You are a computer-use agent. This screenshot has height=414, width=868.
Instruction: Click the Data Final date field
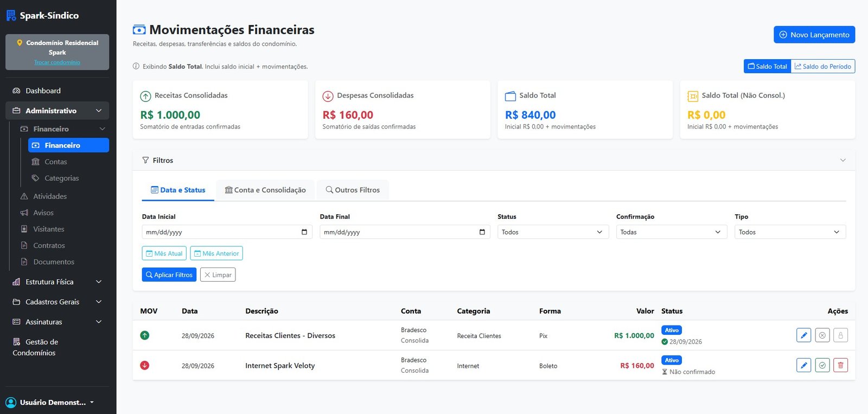point(405,232)
